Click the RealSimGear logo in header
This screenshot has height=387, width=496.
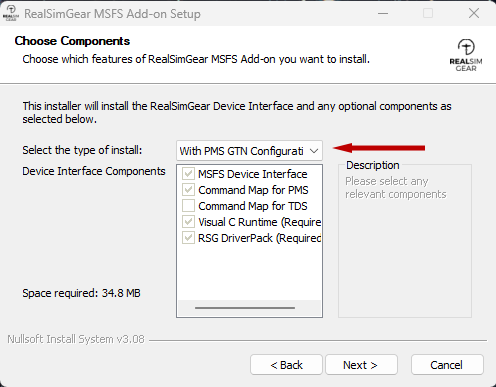[466, 55]
